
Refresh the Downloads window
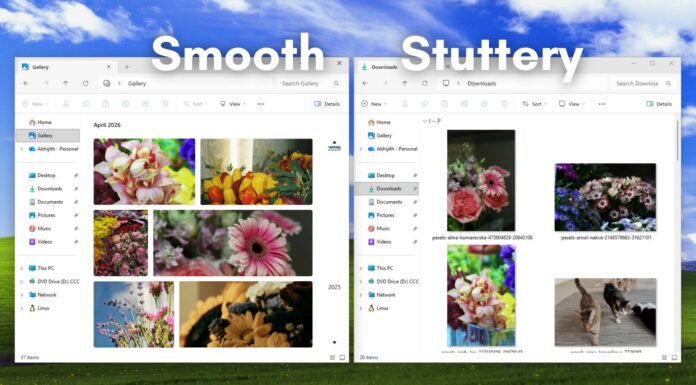pyautogui.click(x=425, y=83)
